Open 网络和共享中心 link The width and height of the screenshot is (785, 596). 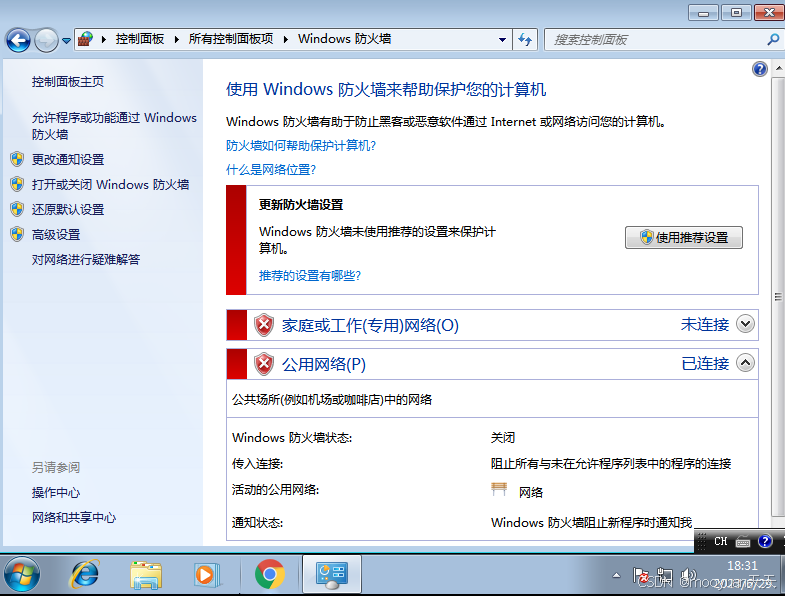tap(74, 518)
